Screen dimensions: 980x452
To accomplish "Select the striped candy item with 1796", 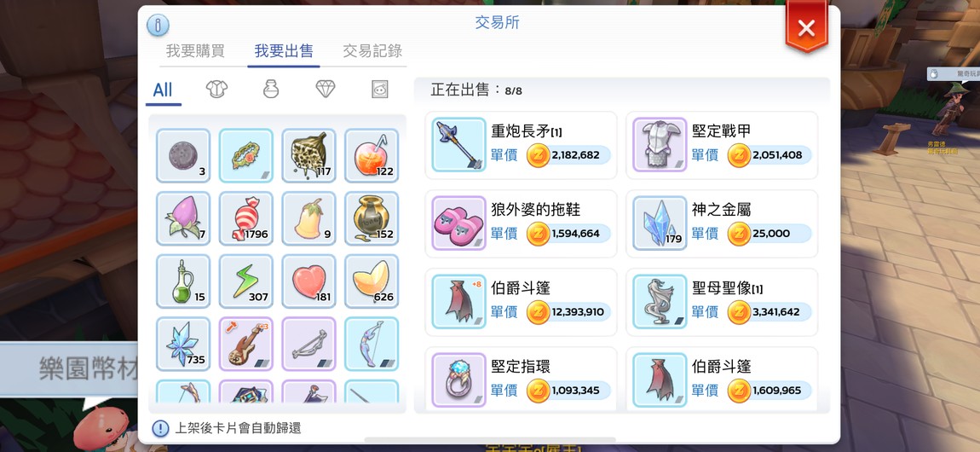I will [x=245, y=218].
